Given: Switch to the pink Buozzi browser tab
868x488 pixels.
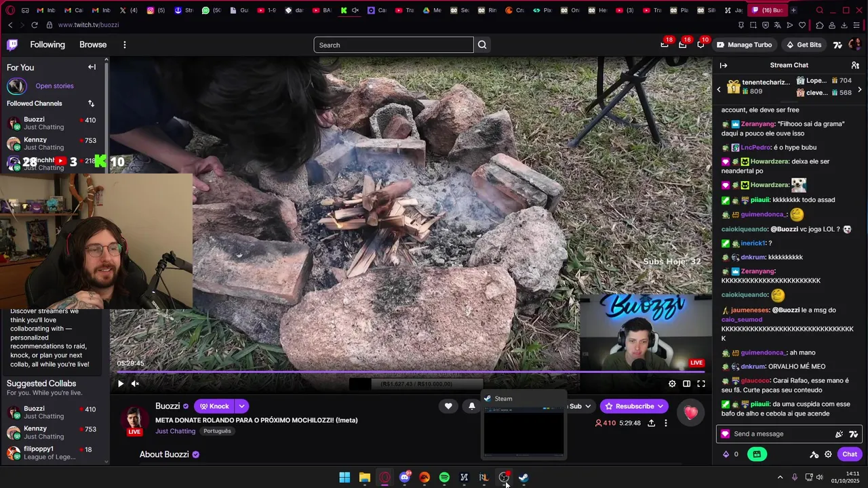Looking at the screenshot, I should [766, 10].
